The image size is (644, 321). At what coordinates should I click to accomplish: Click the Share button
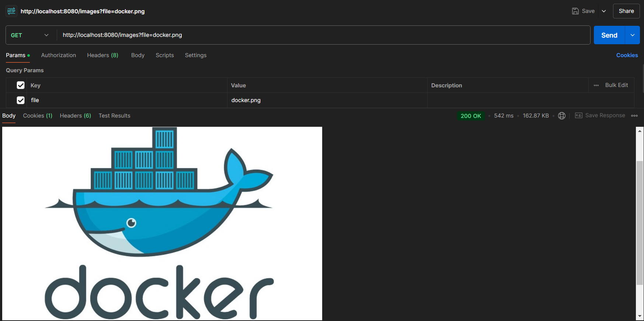626,11
